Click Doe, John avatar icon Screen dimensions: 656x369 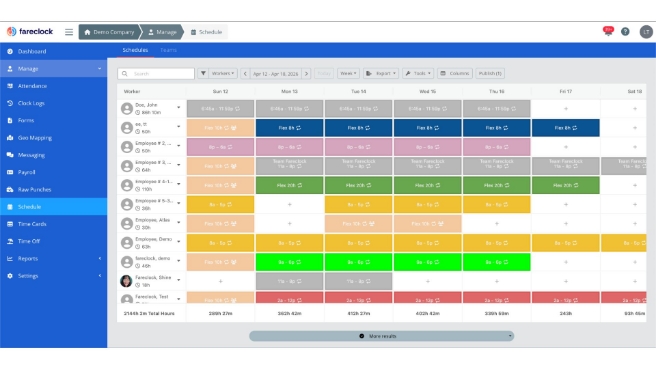click(127, 109)
